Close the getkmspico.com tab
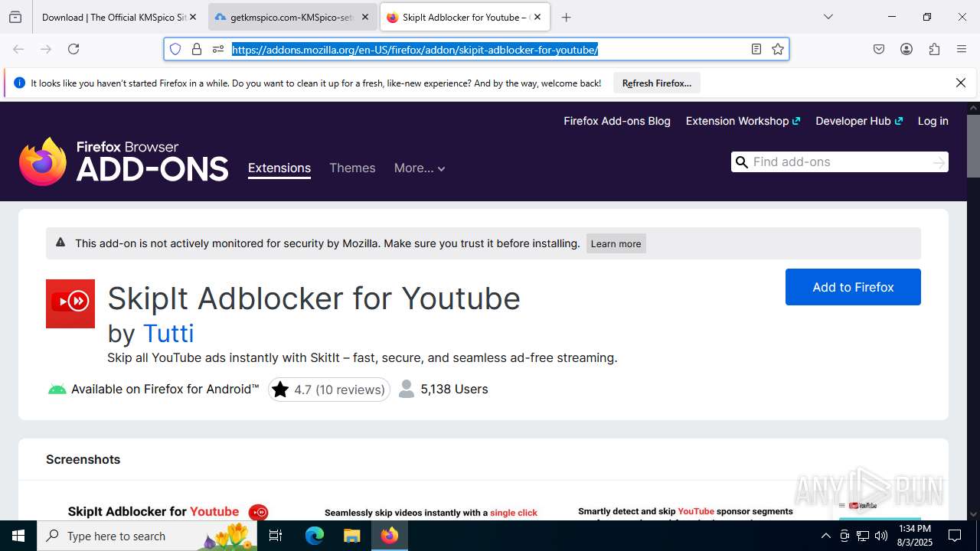The image size is (980, 551). click(365, 17)
